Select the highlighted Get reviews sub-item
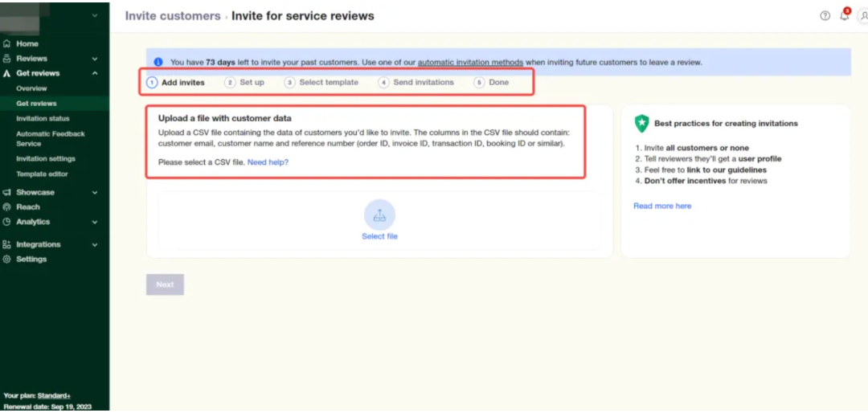Image resolution: width=868 pixels, height=413 pixels. click(x=36, y=104)
